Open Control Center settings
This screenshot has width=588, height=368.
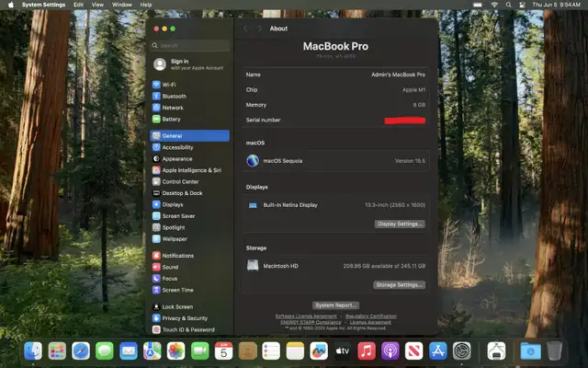tap(189, 181)
